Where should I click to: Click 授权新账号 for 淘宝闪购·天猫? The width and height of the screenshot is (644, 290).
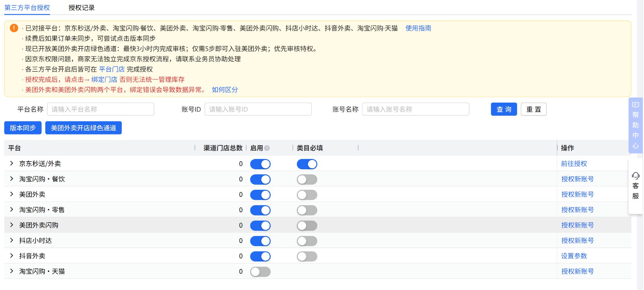[577, 272]
